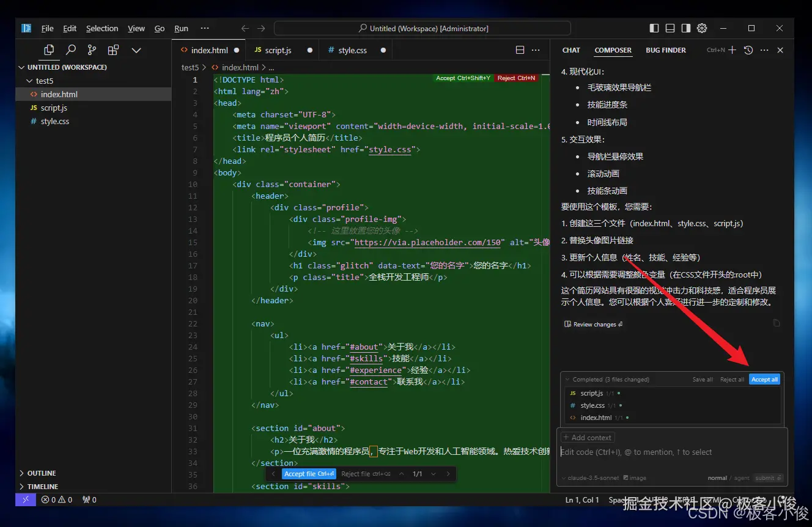This screenshot has height=527, width=812.
Task: Open the Selection menu
Action: click(x=102, y=28)
